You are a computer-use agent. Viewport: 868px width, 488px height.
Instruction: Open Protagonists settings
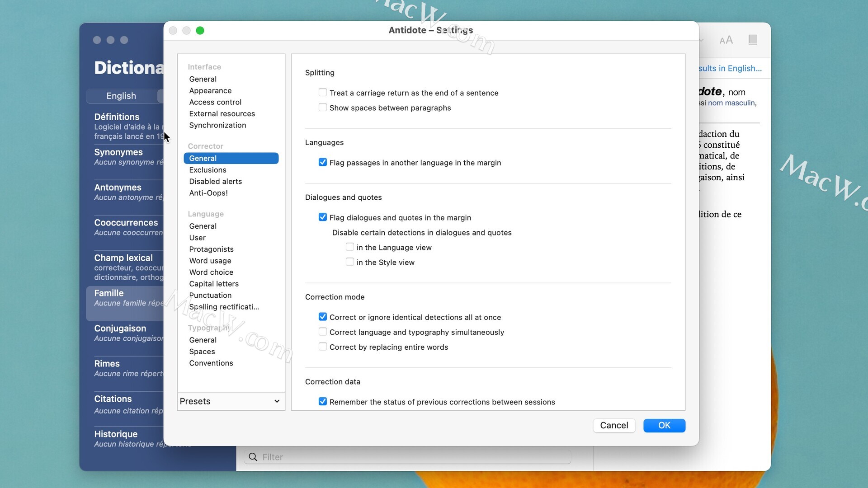211,249
